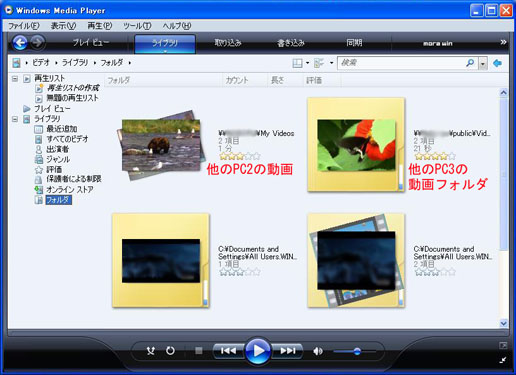Sort by the フォルダ column header
The width and height of the screenshot is (516, 375).
[x=163, y=80]
